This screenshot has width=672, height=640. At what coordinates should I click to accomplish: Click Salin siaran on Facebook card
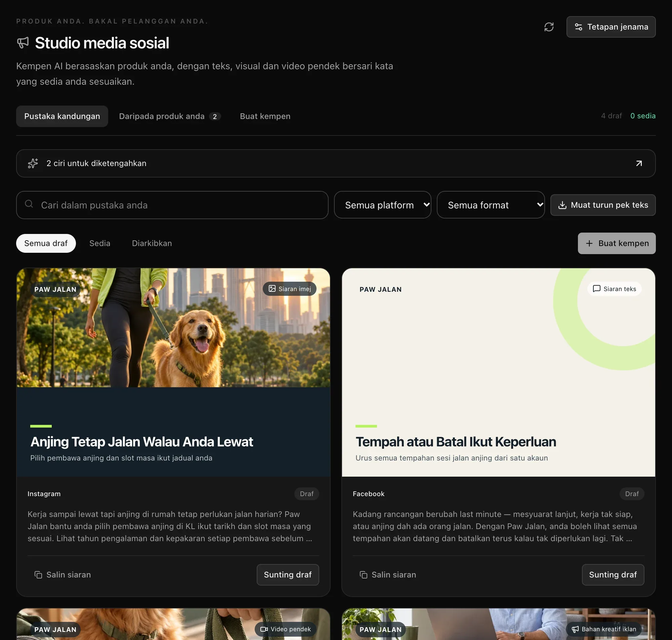[x=388, y=575]
